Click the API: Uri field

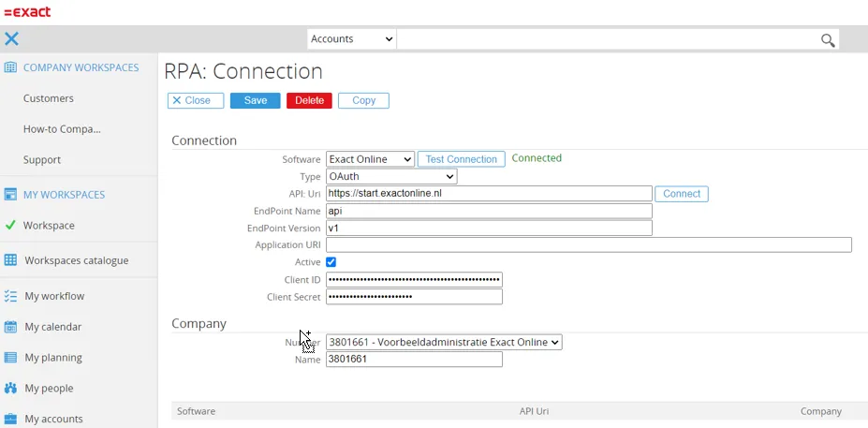[x=489, y=194]
